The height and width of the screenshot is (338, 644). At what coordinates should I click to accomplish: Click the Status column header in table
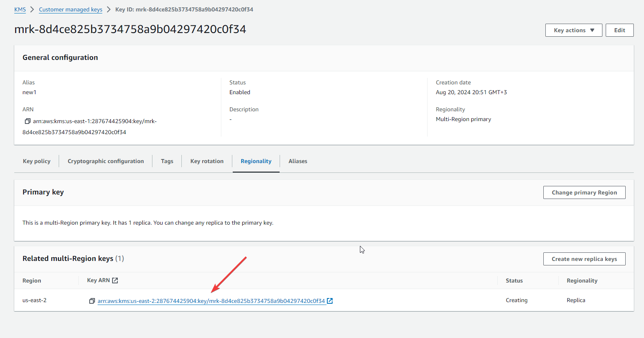click(x=514, y=281)
